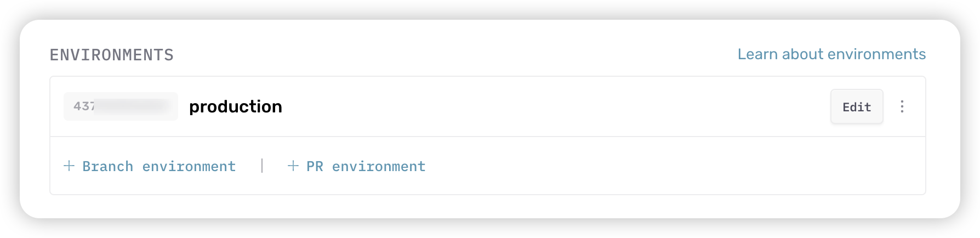Click the ENVIRONMENTS section heading
Viewport: 980px width, 238px height.
click(112, 55)
